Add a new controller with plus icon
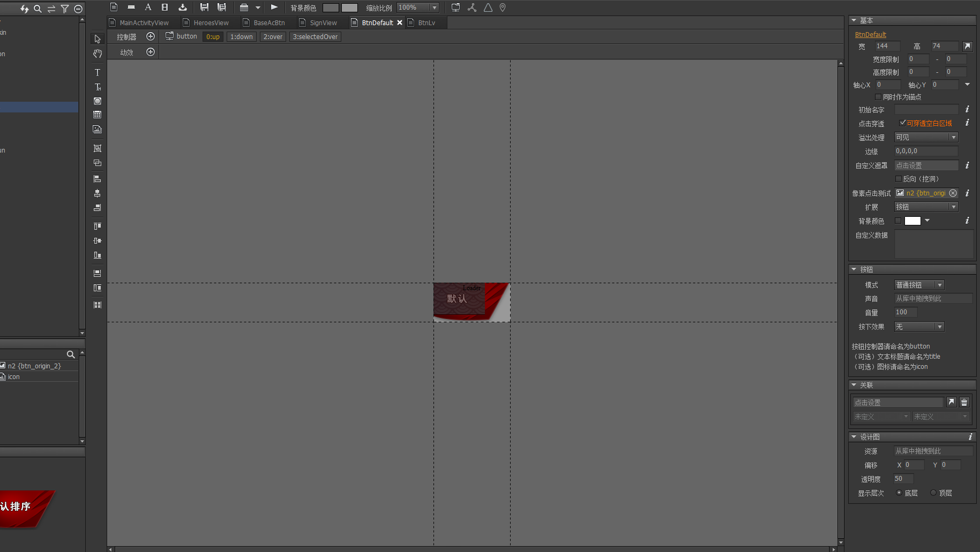 click(151, 36)
